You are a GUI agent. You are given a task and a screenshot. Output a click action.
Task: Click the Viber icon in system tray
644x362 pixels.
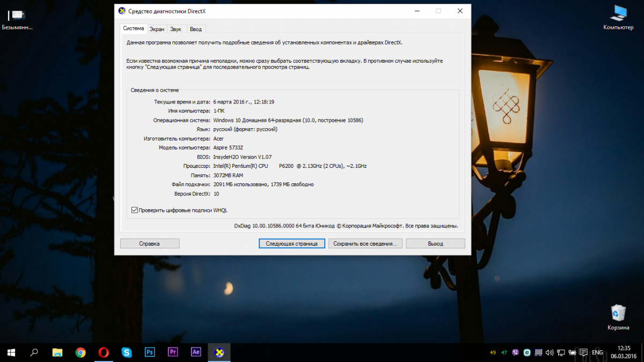pyautogui.click(x=516, y=352)
